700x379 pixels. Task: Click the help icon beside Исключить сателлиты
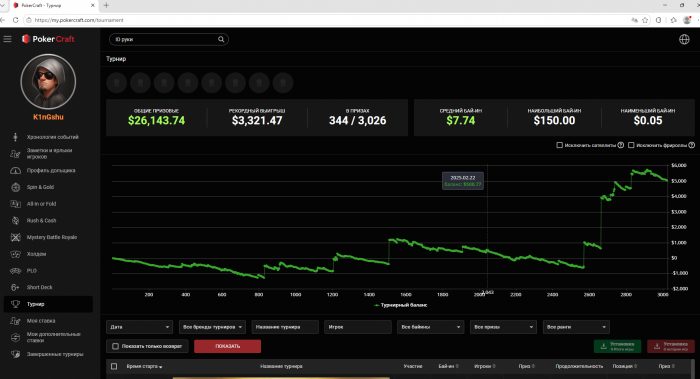coord(621,145)
